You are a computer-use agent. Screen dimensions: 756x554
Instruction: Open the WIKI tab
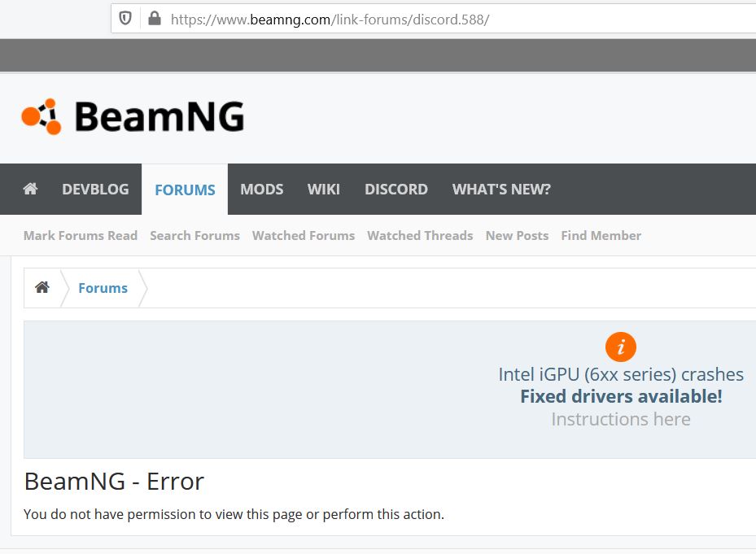tap(324, 189)
